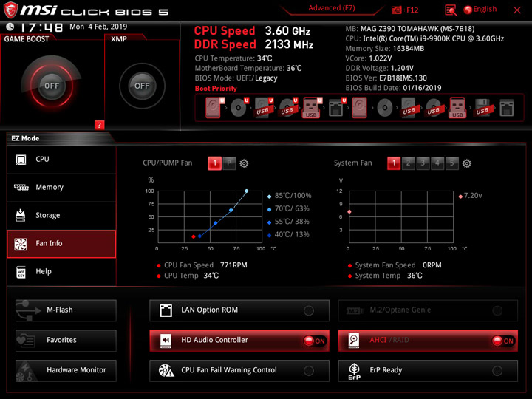Change language via English globe

[x=480, y=10]
